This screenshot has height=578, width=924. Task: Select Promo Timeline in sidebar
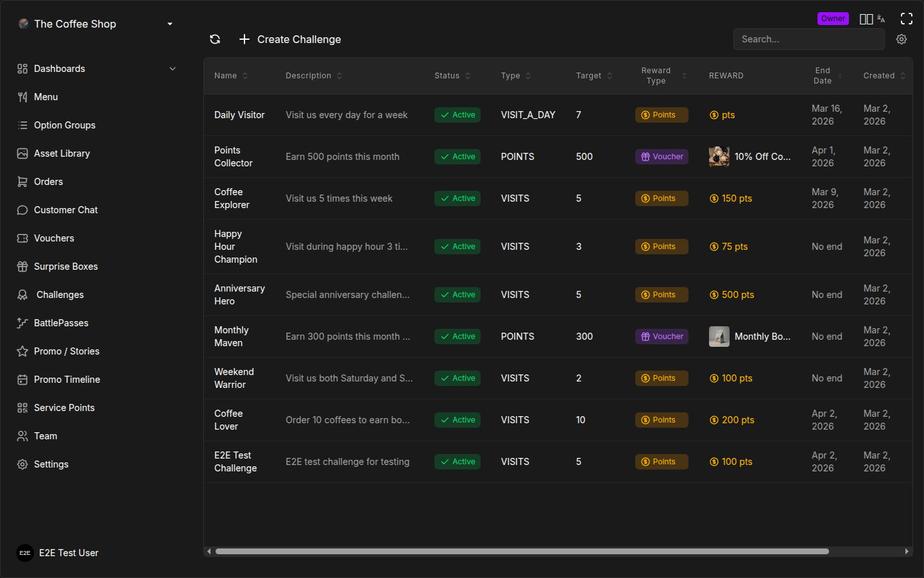tap(67, 380)
